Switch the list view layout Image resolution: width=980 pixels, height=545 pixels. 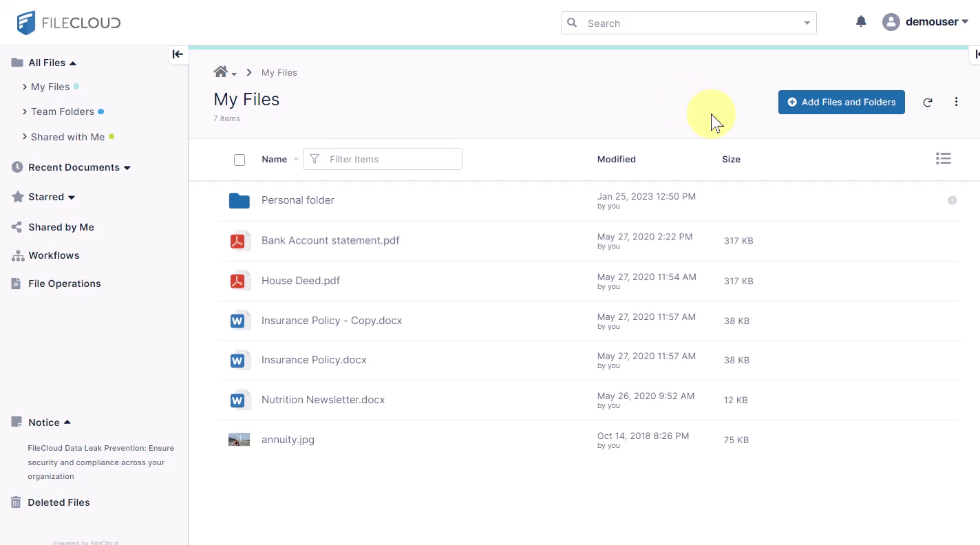point(943,158)
